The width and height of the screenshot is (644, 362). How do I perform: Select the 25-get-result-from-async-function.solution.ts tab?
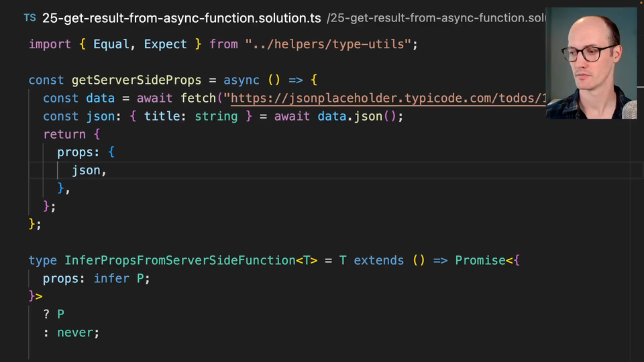point(181,18)
